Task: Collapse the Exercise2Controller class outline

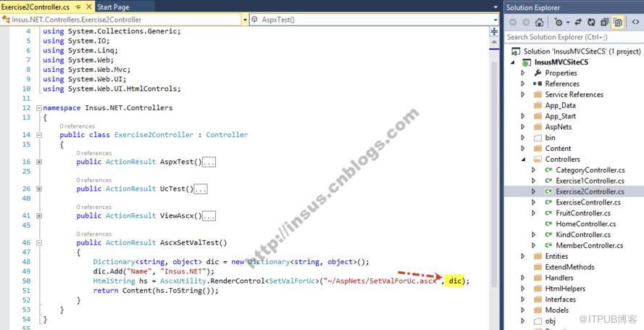Action: pyautogui.click(x=39, y=135)
